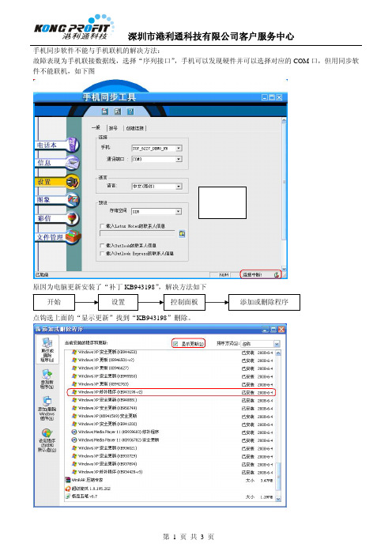Open the 文件管理 file management section
Image resolution: width=392 pixels, height=555 pixels.
(x=58, y=237)
